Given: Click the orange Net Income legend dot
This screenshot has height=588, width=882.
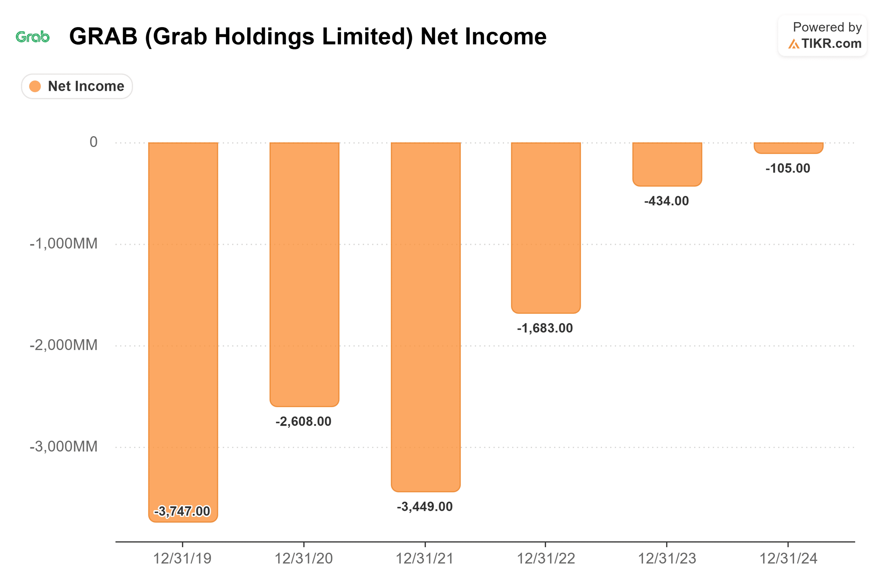Looking at the screenshot, I should point(35,86).
